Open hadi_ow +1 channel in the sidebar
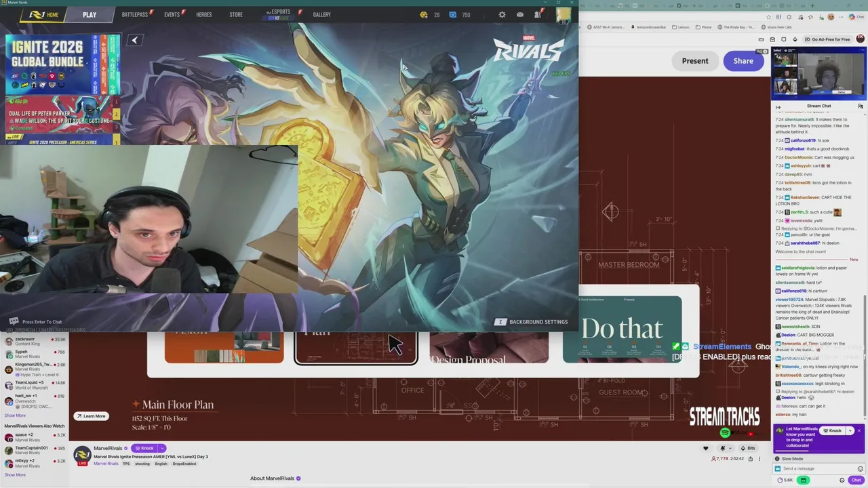The height and width of the screenshot is (488, 868). point(35,401)
